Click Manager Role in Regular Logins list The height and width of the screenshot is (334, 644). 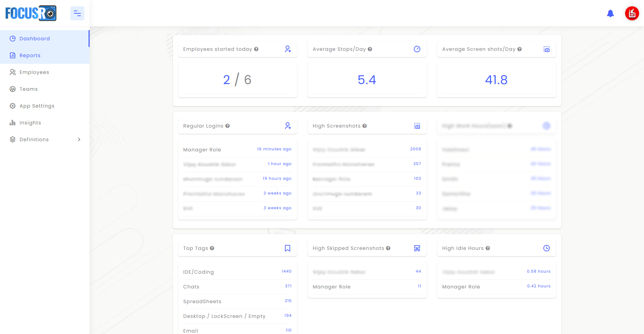pyautogui.click(x=202, y=150)
